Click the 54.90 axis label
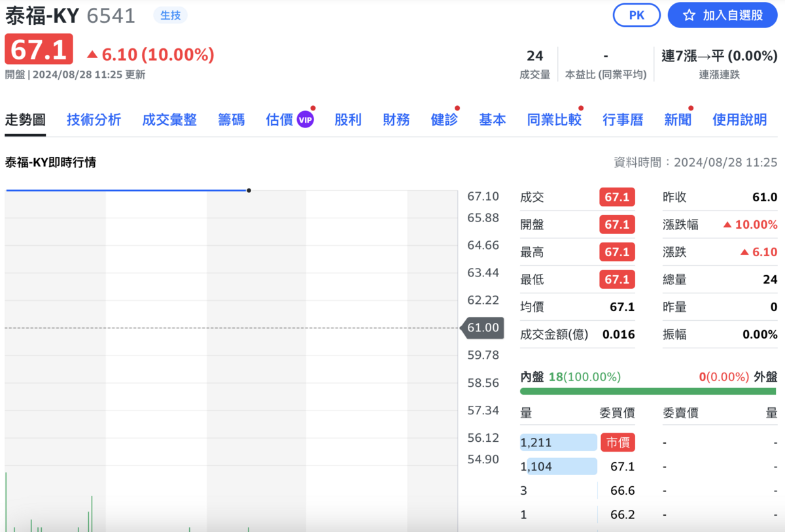 point(483,459)
